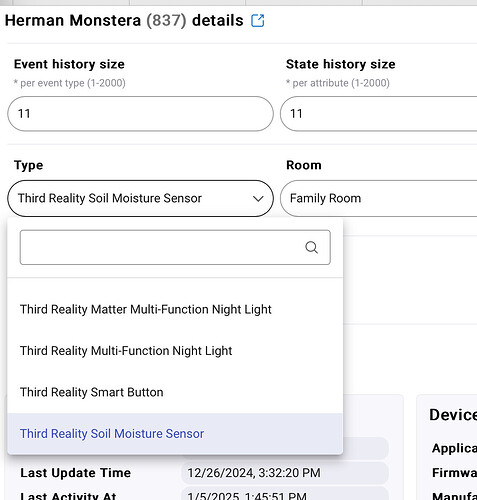477x500 pixels.
Task: Click the Event history size label
Action: click(69, 64)
